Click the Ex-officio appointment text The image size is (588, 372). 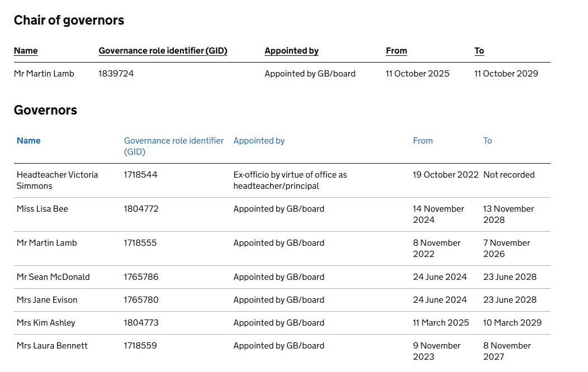(290, 180)
